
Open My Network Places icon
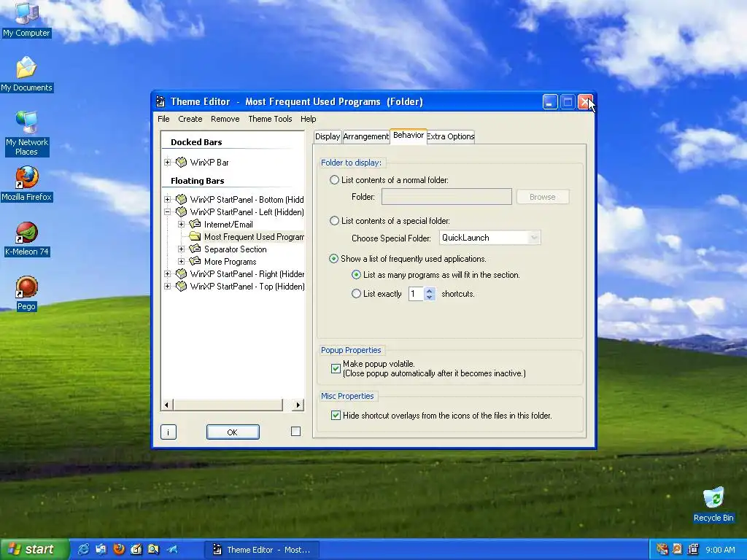coord(26,133)
